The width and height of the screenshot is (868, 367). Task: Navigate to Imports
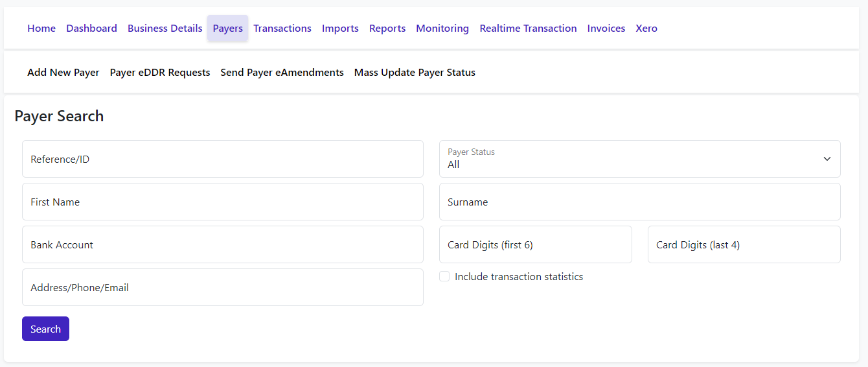(x=340, y=29)
